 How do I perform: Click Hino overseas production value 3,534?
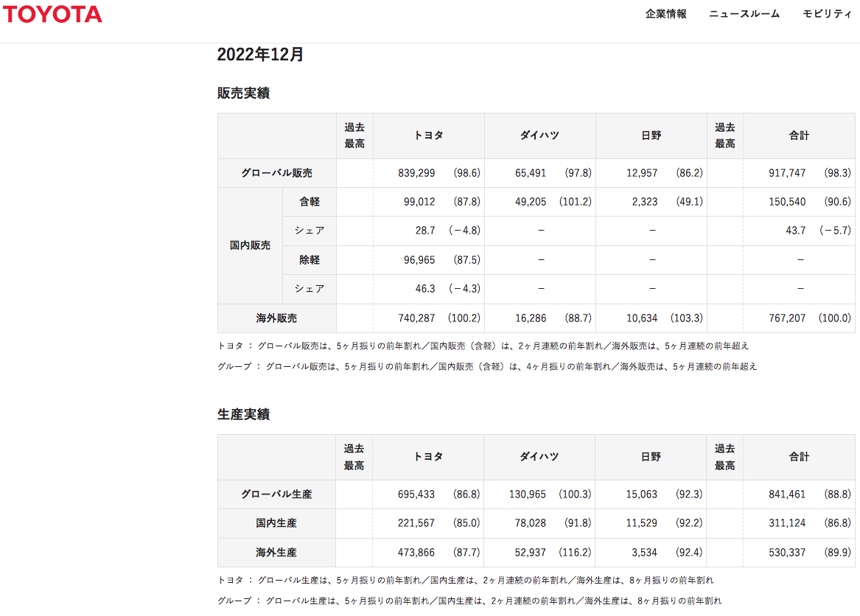click(x=645, y=553)
